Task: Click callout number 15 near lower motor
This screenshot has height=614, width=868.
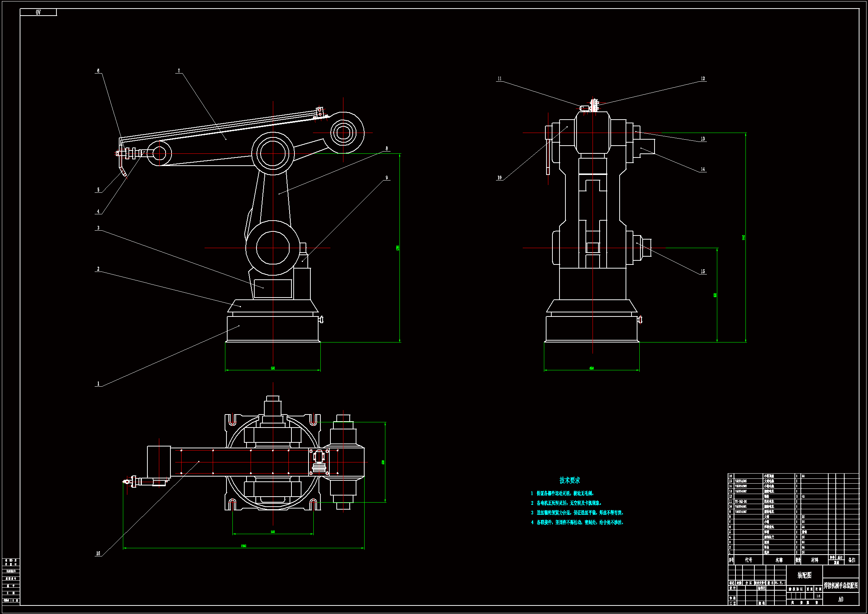Action: pos(703,272)
